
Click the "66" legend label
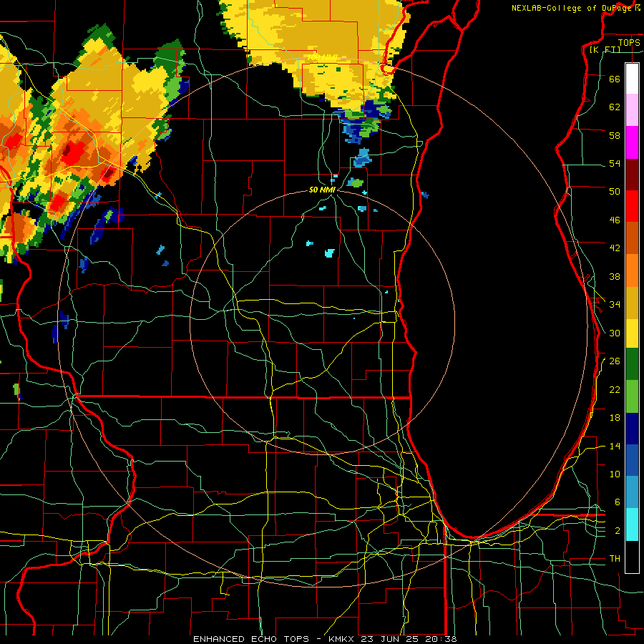click(615, 79)
